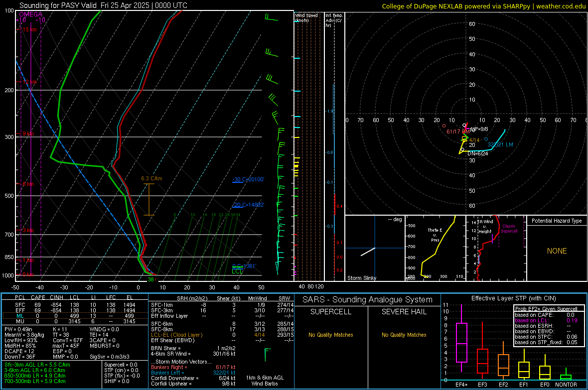The height and width of the screenshot is (390, 588).
Task: Select the 'EFF' parcel row
Action: [75, 310]
